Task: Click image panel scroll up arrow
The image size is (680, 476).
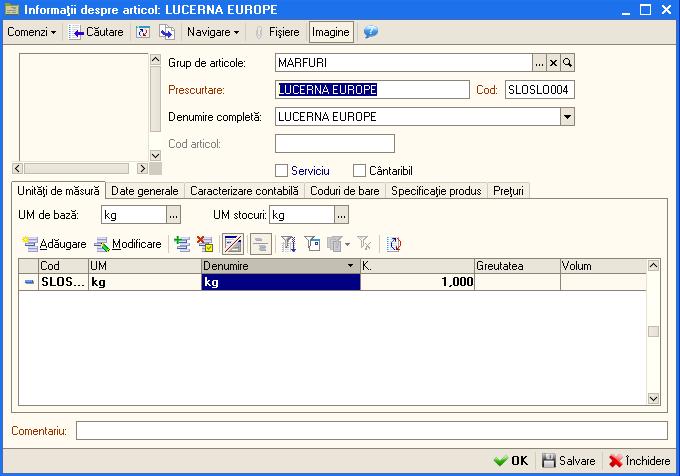Action: coord(156,59)
